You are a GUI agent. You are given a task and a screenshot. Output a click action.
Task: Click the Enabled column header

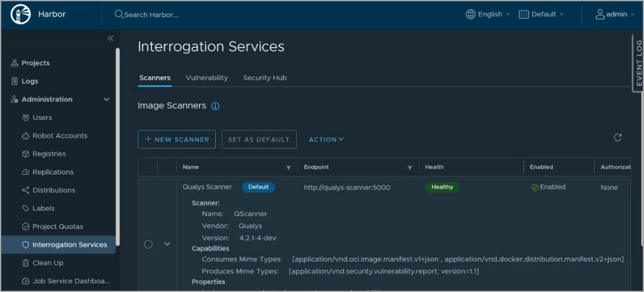(x=542, y=167)
